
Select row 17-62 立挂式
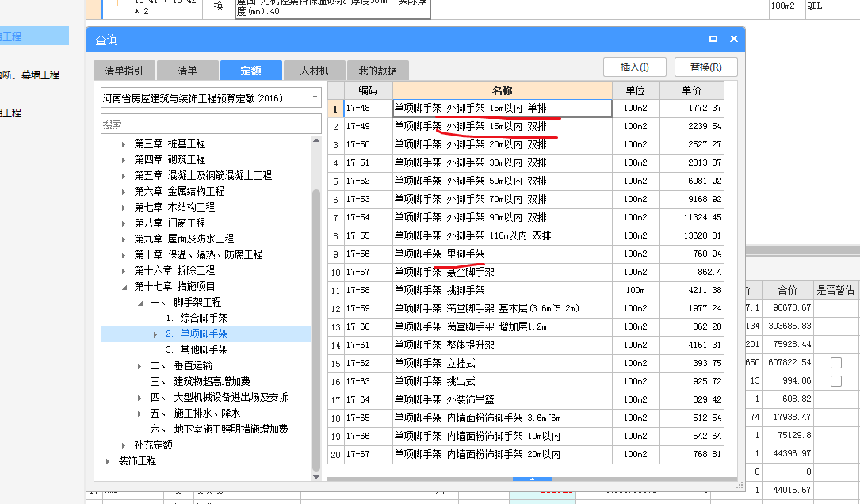(526, 364)
